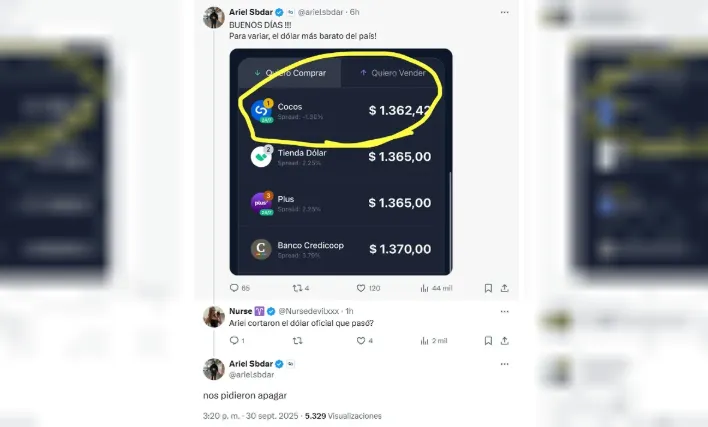
Task: Open more options on Nurse's reply
Action: 504,311
